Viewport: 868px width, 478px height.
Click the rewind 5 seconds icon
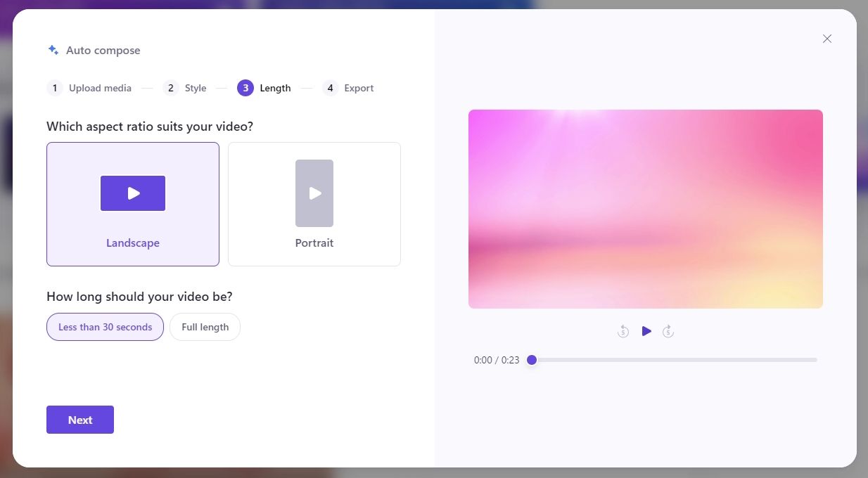[x=623, y=331]
